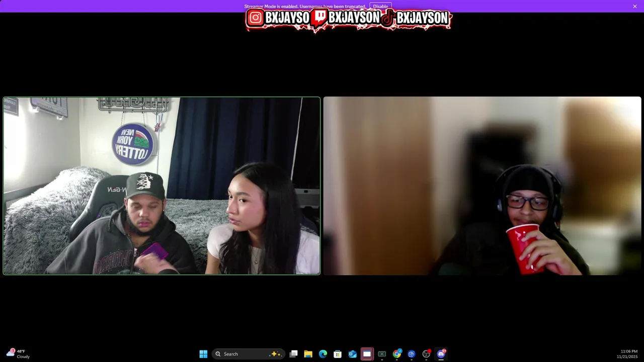Select the right video tile with red cup
This screenshot has height=362, width=644.
(x=482, y=186)
